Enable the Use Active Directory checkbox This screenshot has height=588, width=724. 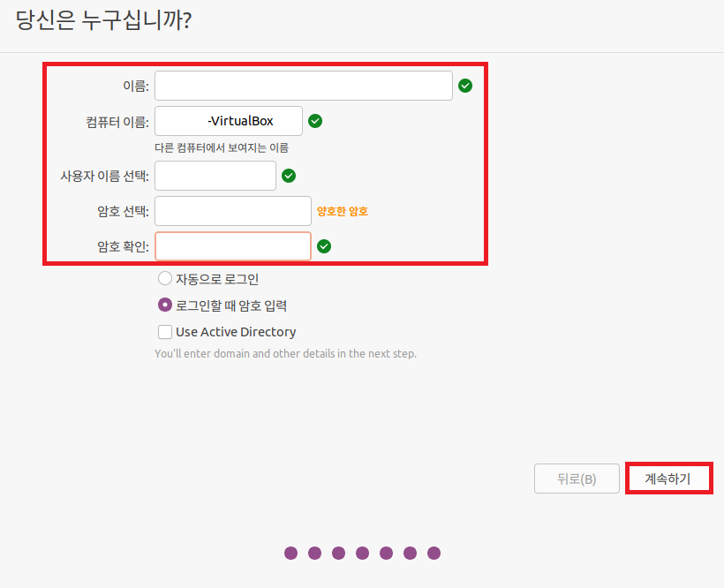(165, 332)
